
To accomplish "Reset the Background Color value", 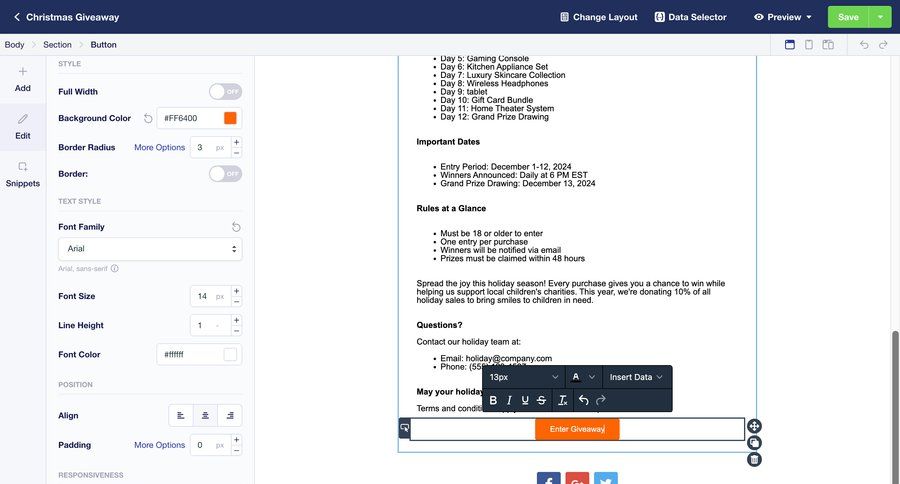I will (148, 118).
